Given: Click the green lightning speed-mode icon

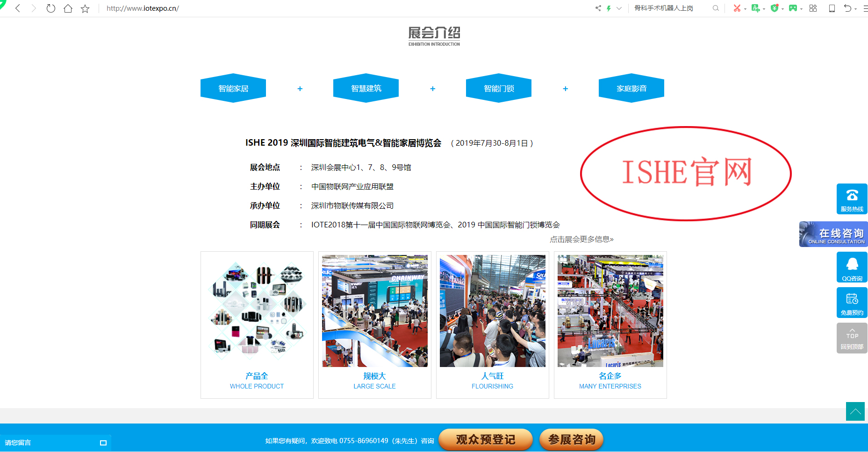Looking at the screenshot, I should tap(609, 8).
